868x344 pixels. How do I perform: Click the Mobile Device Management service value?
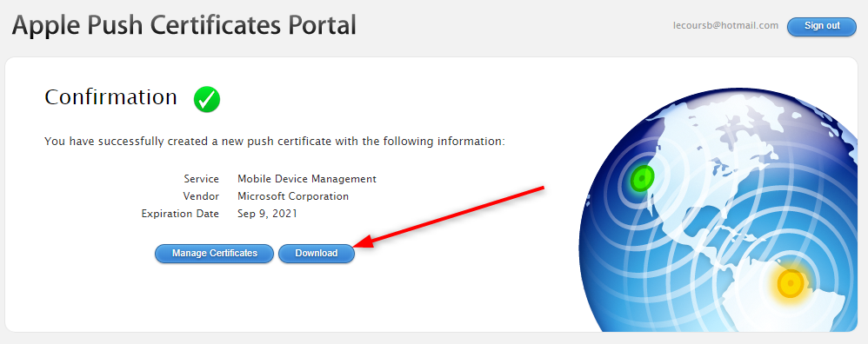[307, 179]
